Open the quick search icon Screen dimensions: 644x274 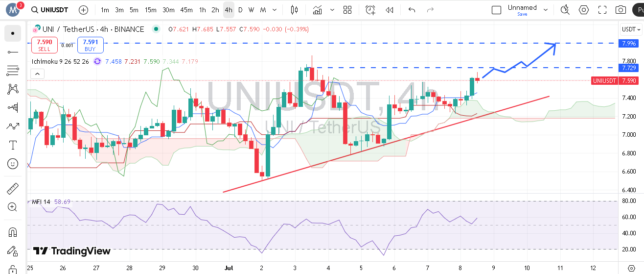[x=565, y=10]
